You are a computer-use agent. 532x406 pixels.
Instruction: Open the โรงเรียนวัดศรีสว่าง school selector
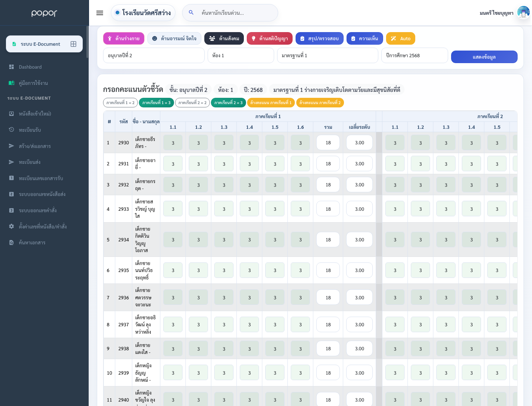click(x=143, y=13)
